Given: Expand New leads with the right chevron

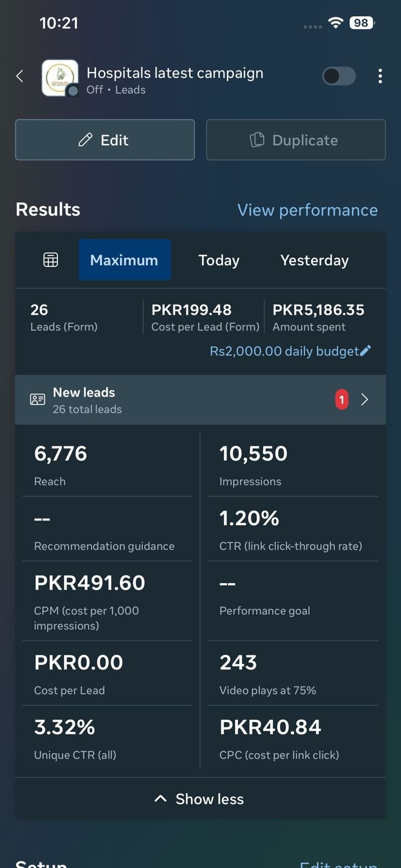Looking at the screenshot, I should pyautogui.click(x=365, y=400).
